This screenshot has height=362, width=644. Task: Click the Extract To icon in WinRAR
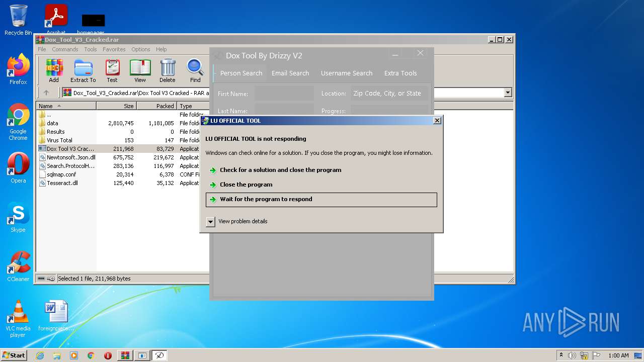(83, 71)
